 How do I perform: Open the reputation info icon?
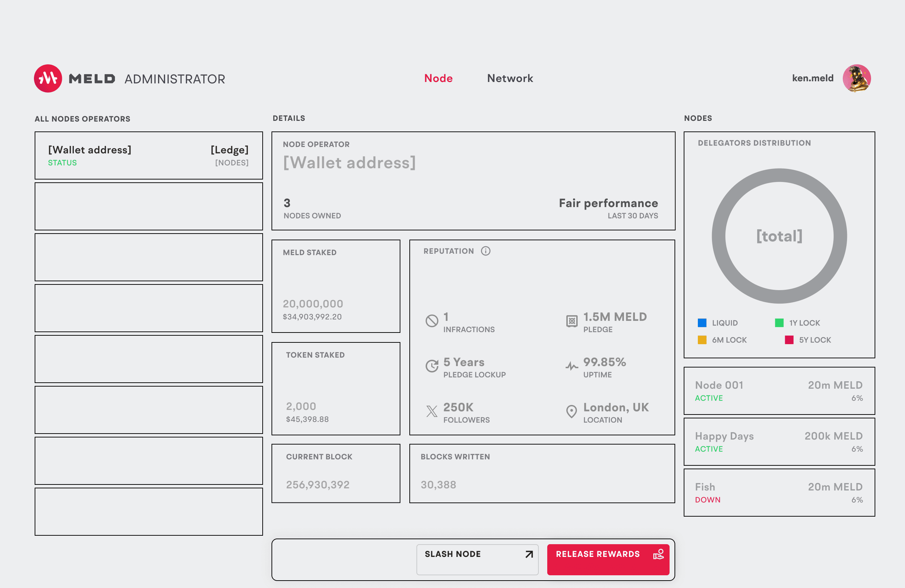[486, 251]
